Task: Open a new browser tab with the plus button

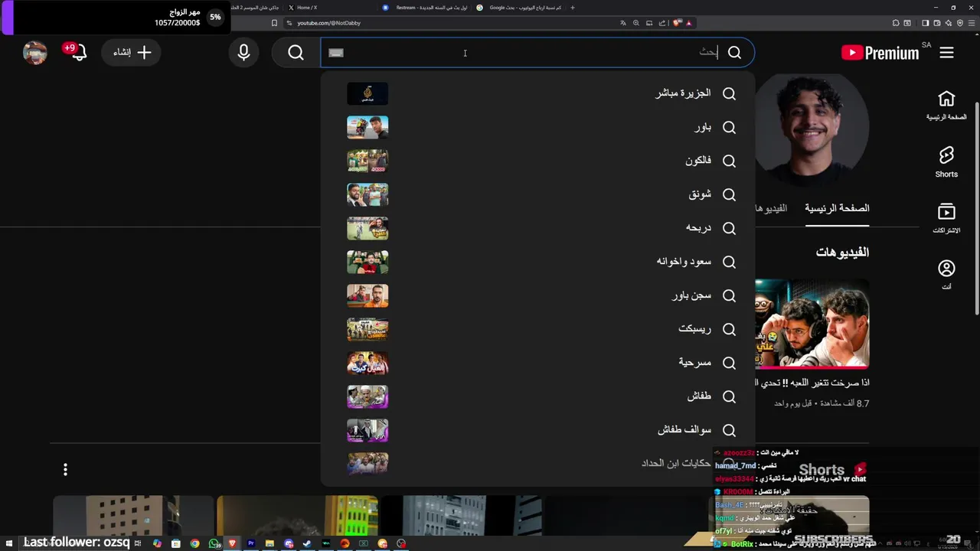Action: (573, 8)
